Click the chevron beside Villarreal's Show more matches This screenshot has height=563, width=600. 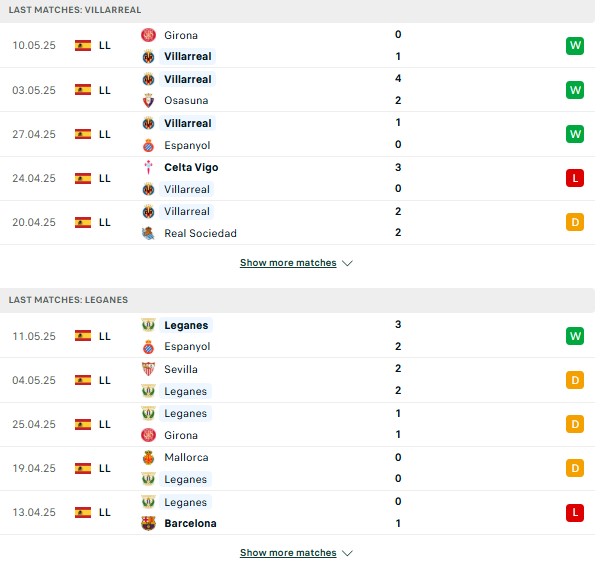347,263
